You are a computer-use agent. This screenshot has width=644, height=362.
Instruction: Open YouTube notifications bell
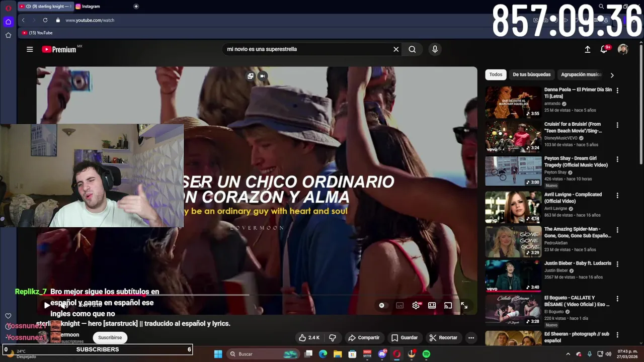tap(604, 49)
